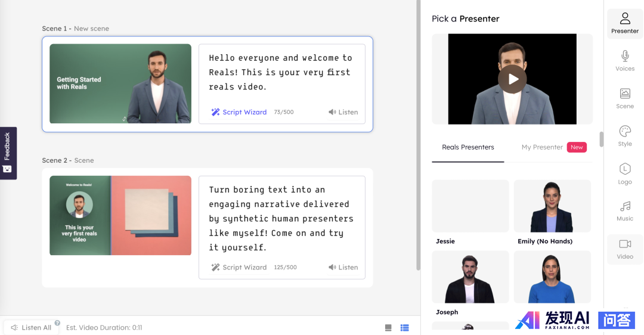This screenshot has width=644, height=335.
Task: Open Script Wizard for Scene 2
Action: coord(239,267)
